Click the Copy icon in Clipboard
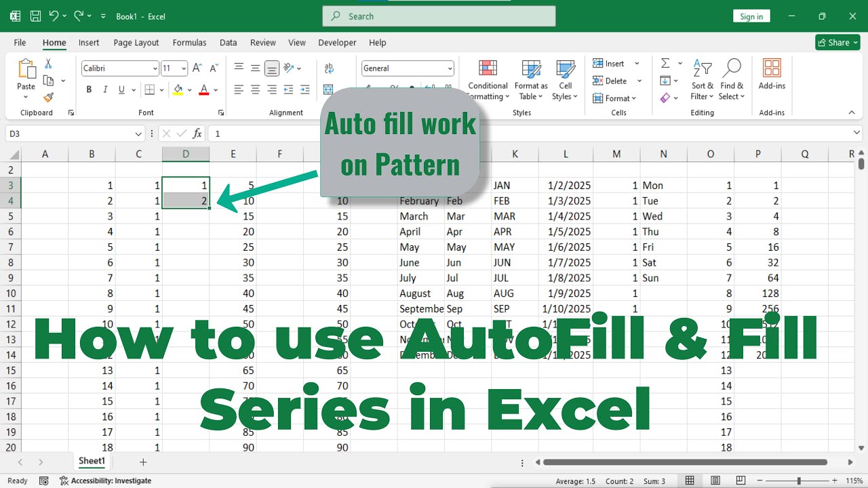The height and width of the screenshot is (488, 868). [x=48, y=81]
